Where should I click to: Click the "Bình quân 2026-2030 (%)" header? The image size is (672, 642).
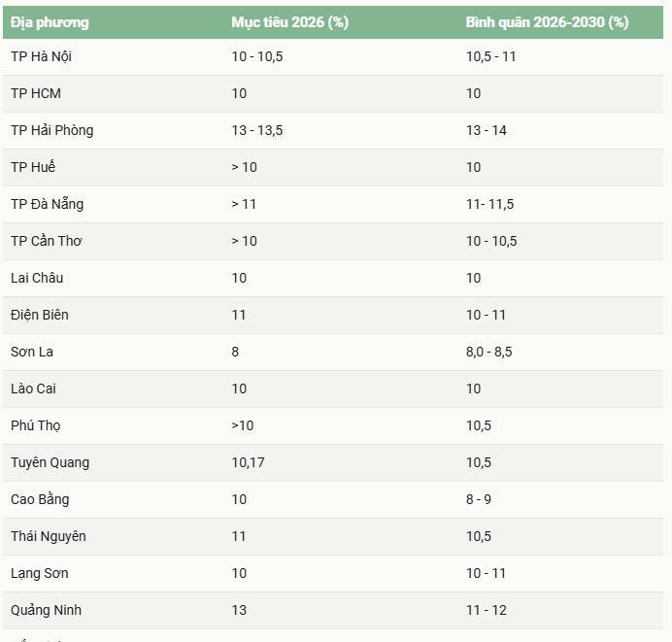pos(547,22)
